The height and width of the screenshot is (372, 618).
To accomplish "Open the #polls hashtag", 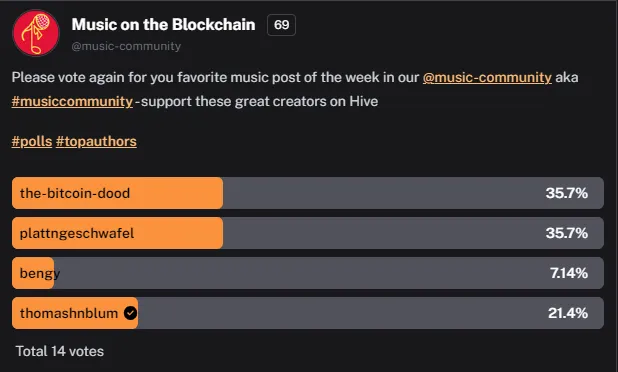I will (32, 141).
